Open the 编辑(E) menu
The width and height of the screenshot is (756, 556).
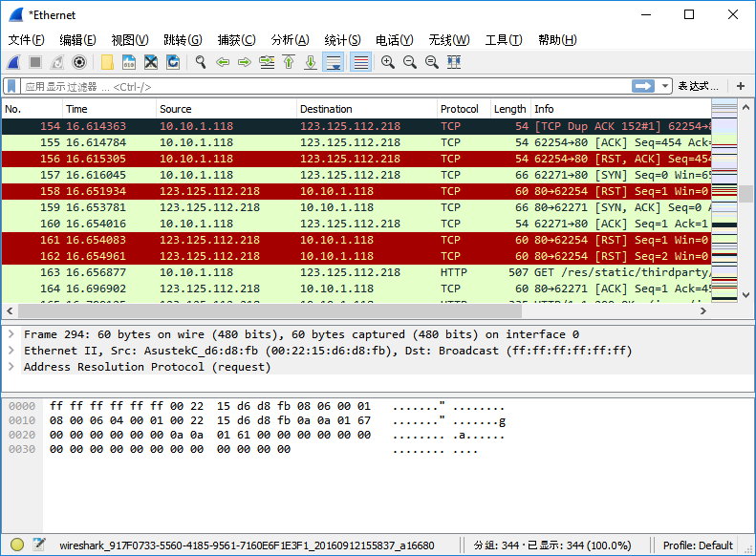coord(77,40)
